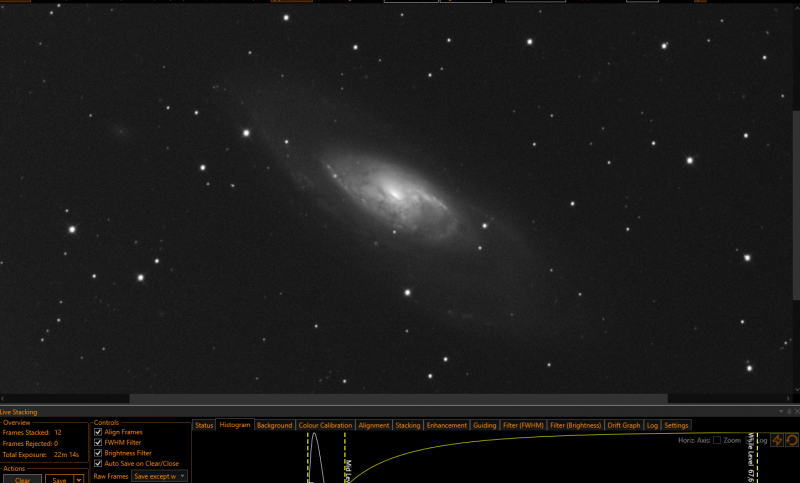
Task: Disable the FWHM Filter checkbox
Action: [98, 443]
